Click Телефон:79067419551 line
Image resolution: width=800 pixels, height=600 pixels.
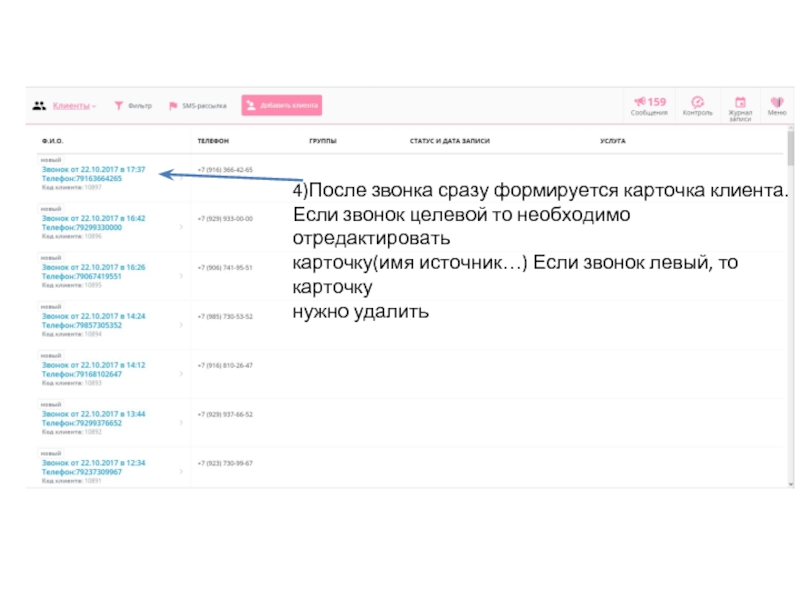(82, 277)
